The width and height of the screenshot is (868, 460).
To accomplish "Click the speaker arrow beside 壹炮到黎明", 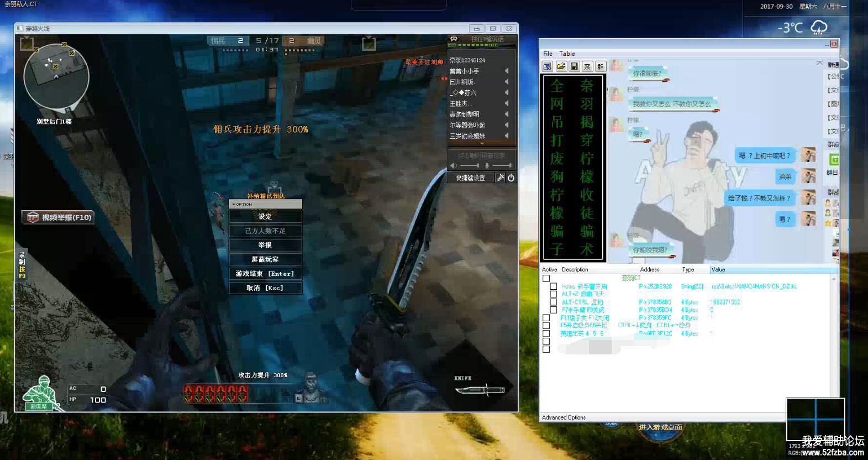I will click(x=507, y=114).
